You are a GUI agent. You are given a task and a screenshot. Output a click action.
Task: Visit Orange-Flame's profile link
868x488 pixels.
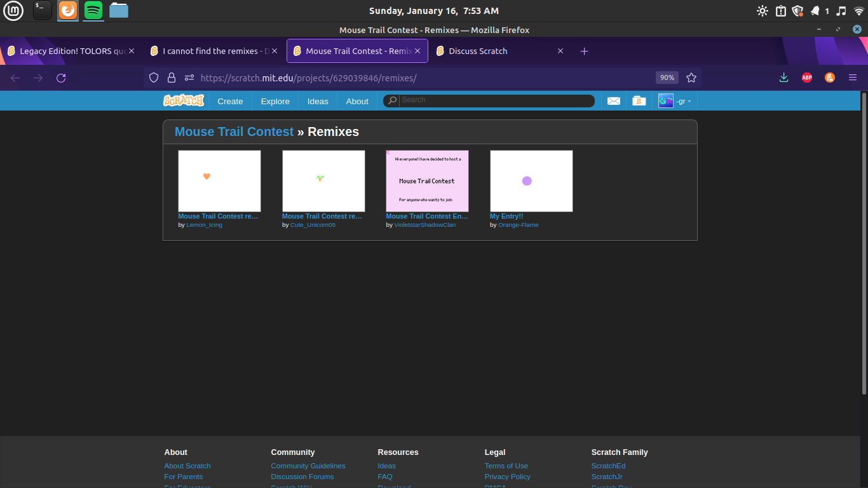[x=518, y=225]
